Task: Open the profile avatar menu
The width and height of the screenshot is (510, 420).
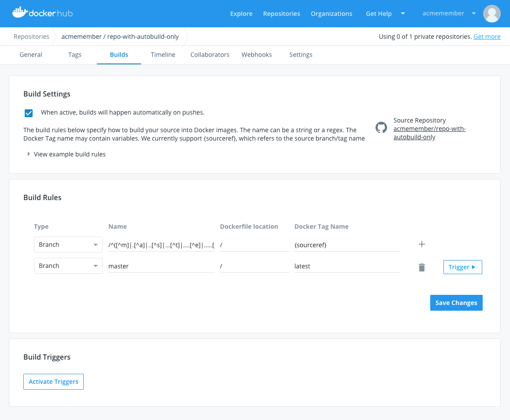Action: [x=491, y=14]
